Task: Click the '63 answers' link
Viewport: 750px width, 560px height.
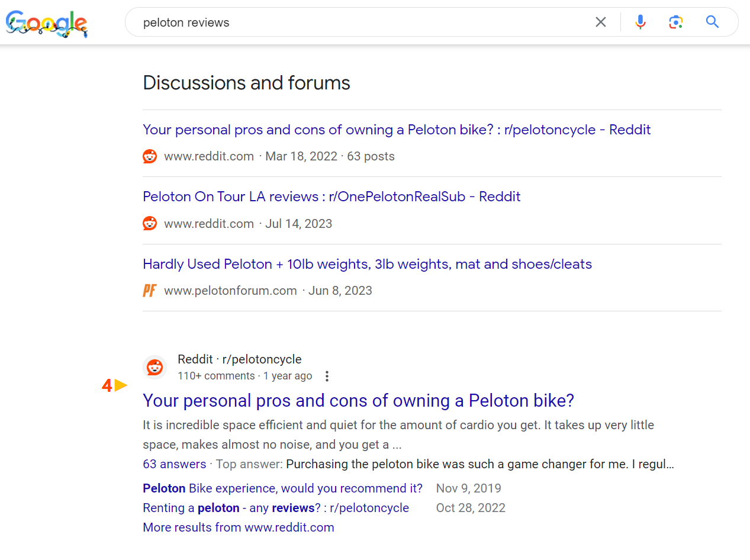Action: [x=175, y=464]
